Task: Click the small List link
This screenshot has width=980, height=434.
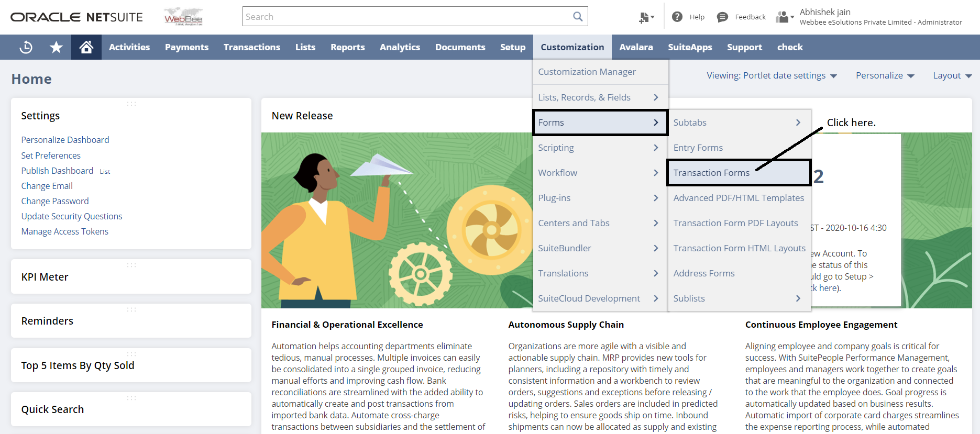Action: [105, 172]
